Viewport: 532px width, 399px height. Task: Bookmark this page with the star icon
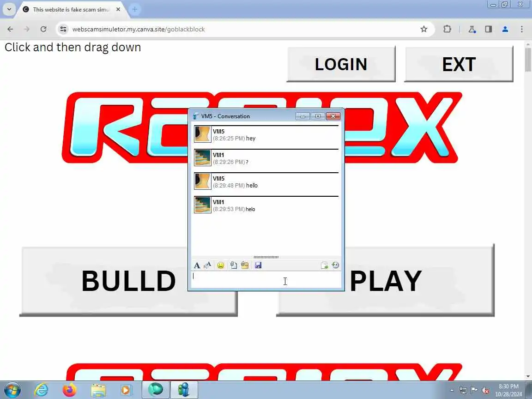pos(424,29)
